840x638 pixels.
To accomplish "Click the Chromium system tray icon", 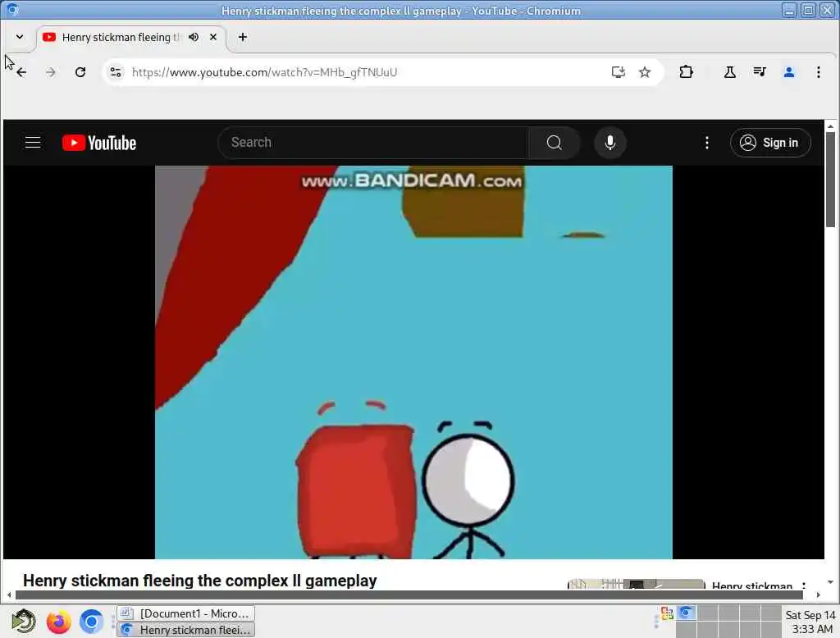I will [686, 613].
